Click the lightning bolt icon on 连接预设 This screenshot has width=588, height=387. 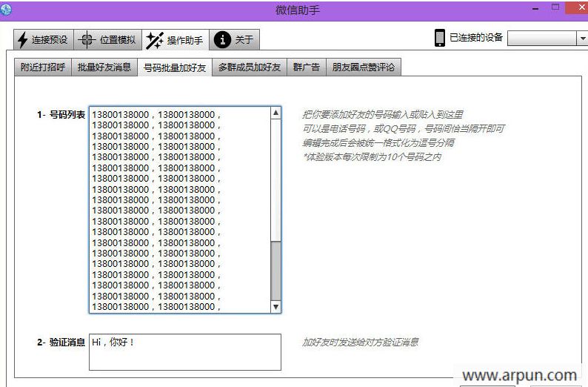pos(22,40)
